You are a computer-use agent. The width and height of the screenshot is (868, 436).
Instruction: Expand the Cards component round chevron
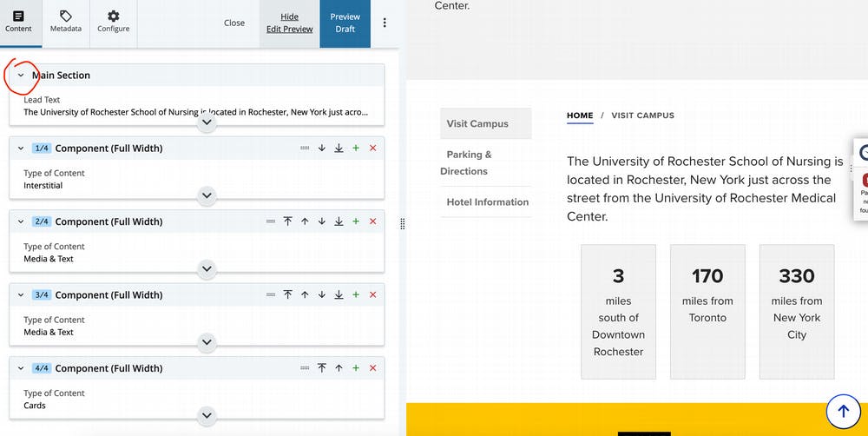[x=207, y=415]
